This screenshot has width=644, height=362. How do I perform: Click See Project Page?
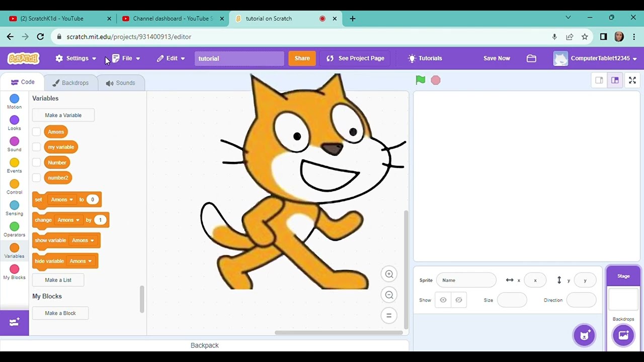point(355,58)
